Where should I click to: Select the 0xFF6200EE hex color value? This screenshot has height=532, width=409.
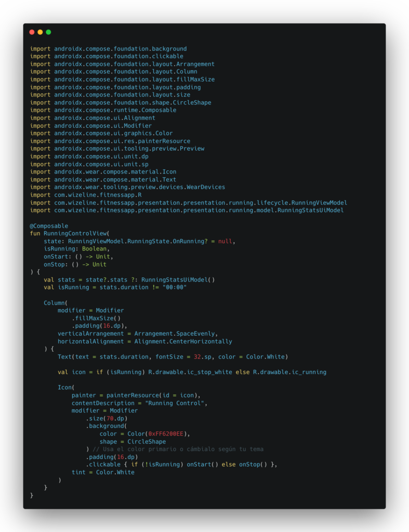click(x=166, y=434)
